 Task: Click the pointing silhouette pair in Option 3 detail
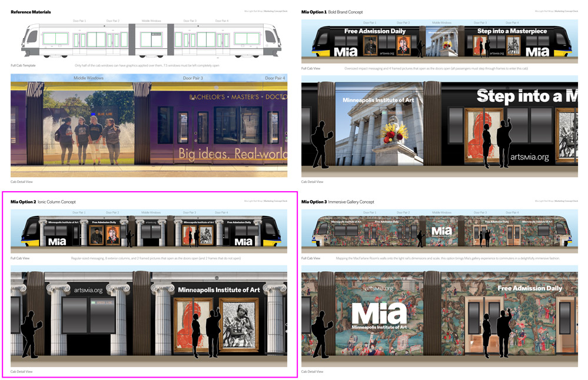coord(497,332)
